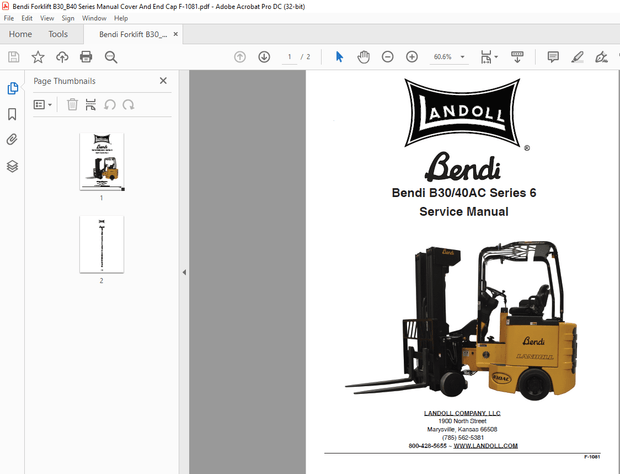Go to previous page arrow
620x474 pixels.
click(240, 57)
